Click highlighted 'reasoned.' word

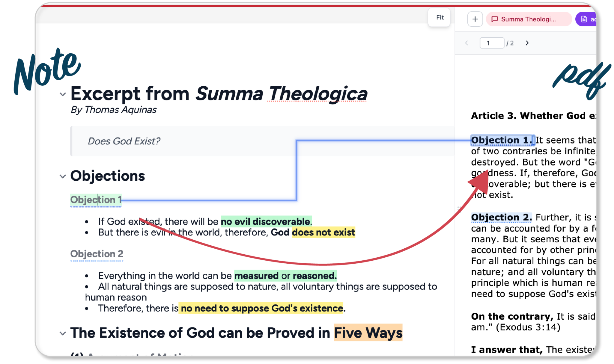314,276
